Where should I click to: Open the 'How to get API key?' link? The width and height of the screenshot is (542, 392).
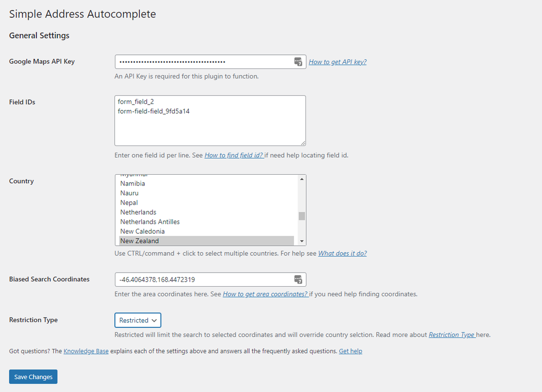[x=337, y=62]
